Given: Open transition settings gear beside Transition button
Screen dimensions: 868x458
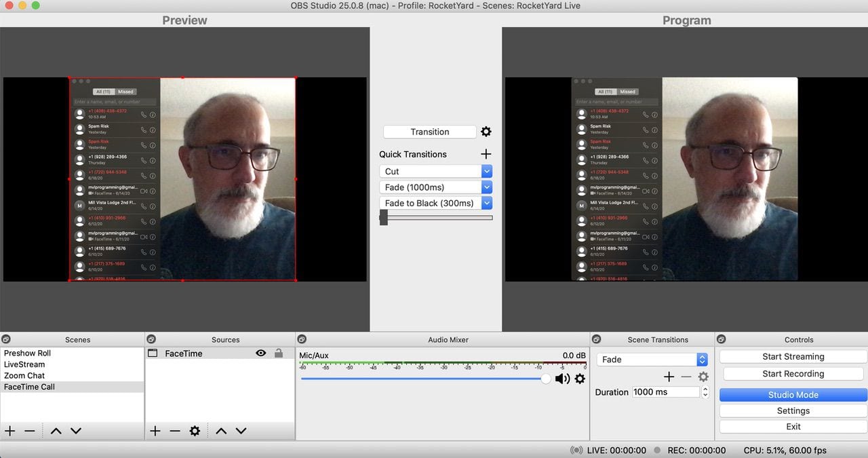Looking at the screenshot, I should point(486,132).
